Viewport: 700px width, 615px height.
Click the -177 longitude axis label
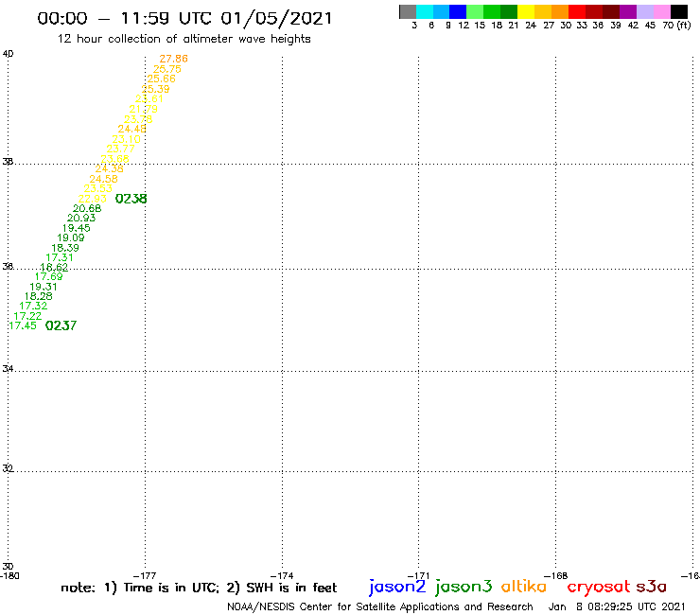click(x=145, y=575)
